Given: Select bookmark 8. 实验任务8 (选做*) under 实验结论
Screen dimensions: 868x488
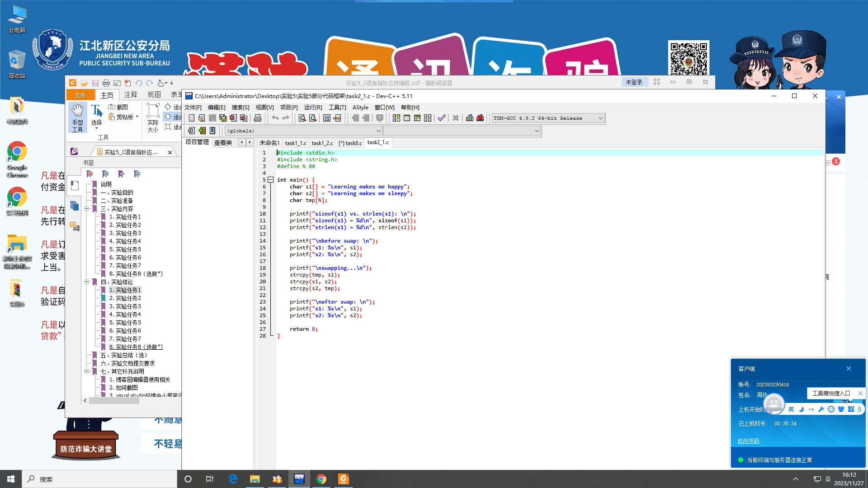Looking at the screenshot, I should 136,347.
